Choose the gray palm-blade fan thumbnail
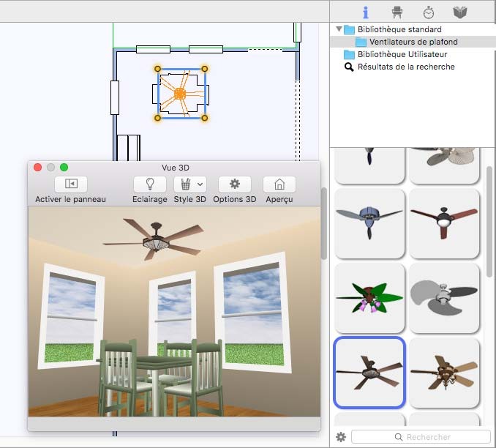 444,297
